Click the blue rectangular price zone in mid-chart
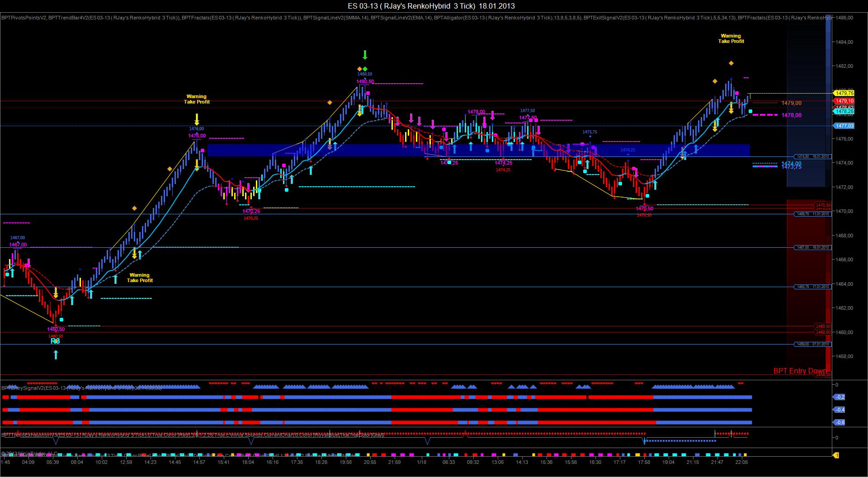The image size is (868, 477). pyautogui.click(x=479, y=150)
